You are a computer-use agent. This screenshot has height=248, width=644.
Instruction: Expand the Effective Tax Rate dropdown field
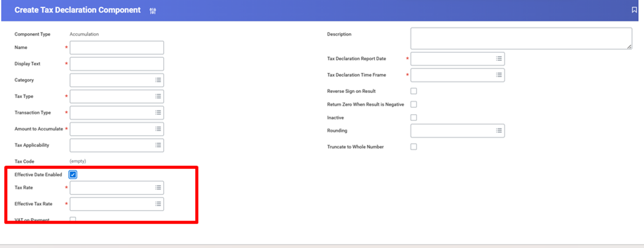click(117, 204)
